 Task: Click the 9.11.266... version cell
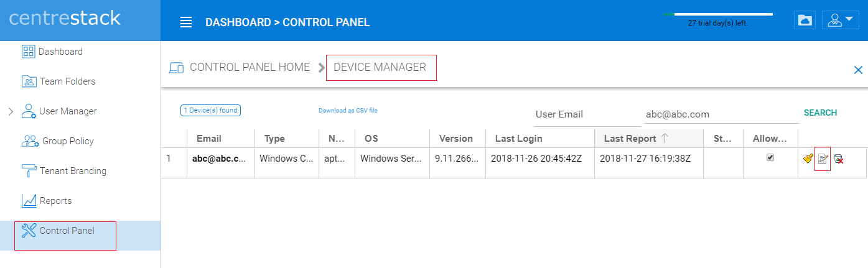pos(457,159)
